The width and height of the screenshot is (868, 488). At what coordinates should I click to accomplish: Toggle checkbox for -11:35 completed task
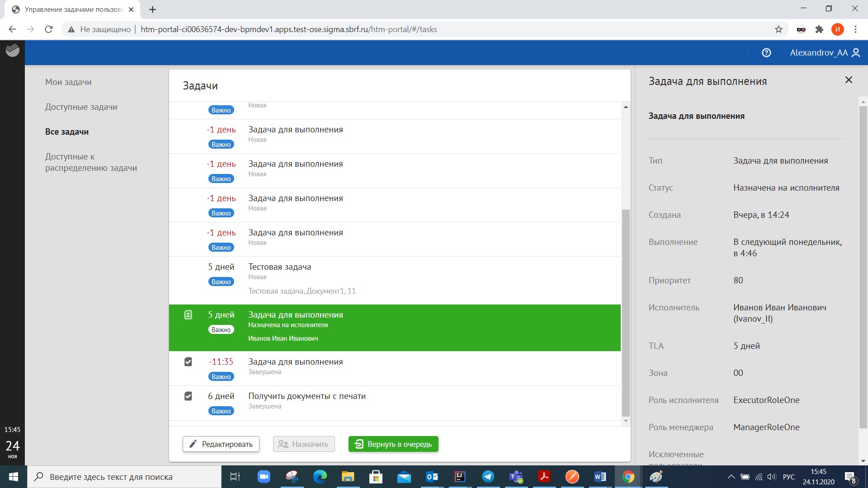188,362
